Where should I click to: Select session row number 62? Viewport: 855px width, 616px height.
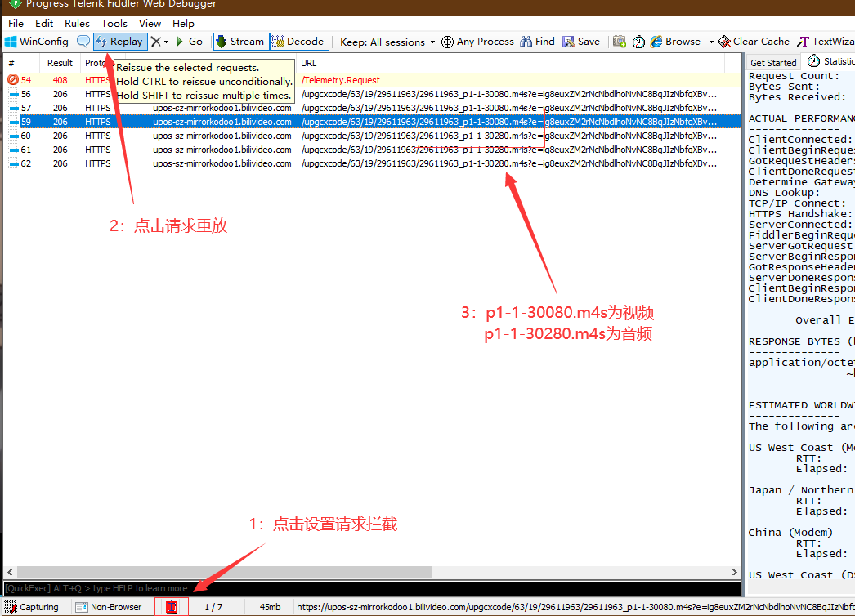373,163
